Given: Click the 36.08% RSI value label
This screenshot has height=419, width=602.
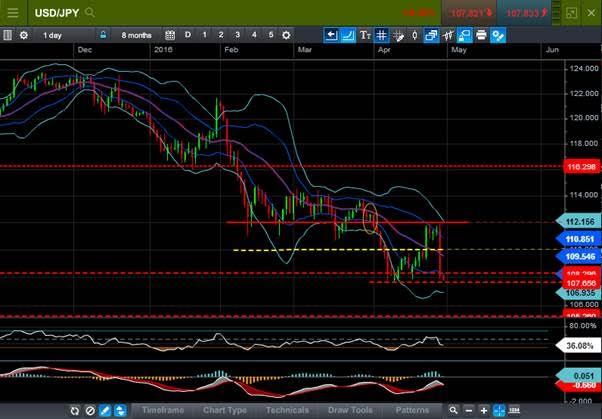Looking at the screenshot, I should tap(579, 345).
